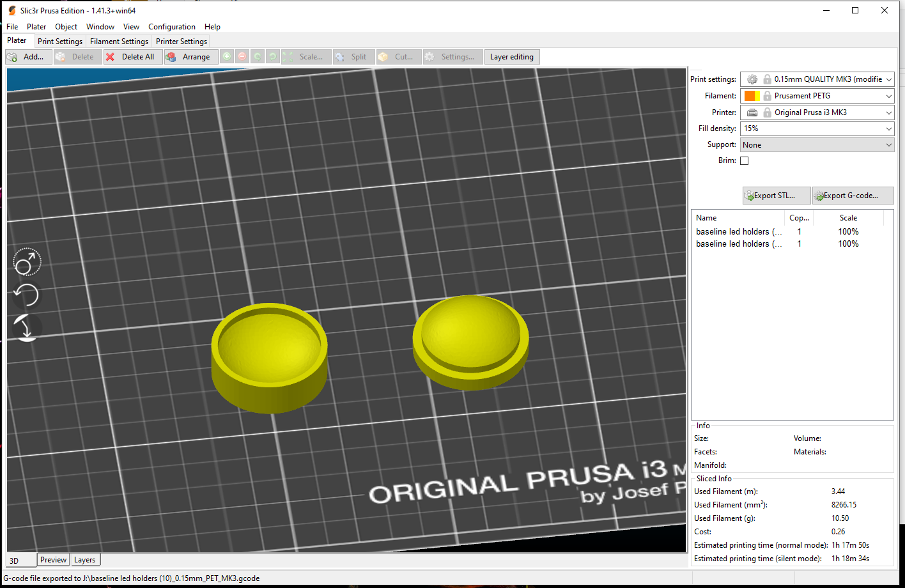905x588 pixels.
Task: Click the cost value 0.26
Action: coord(838,532)
